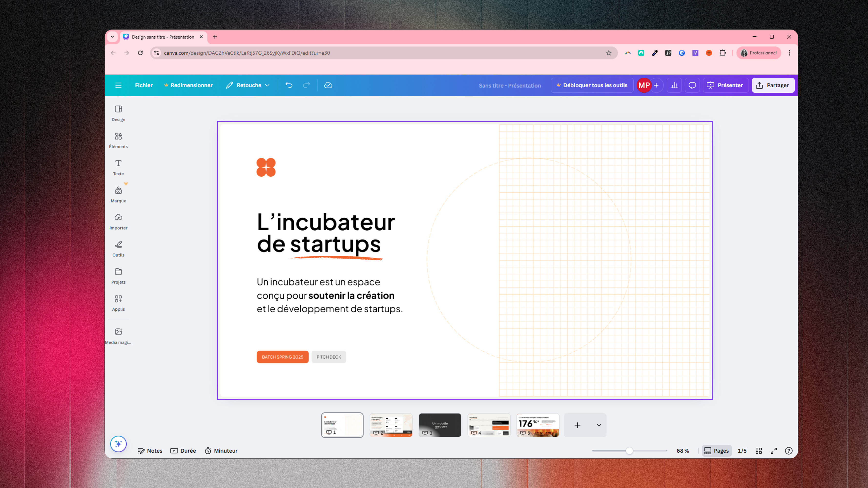
Task: Click the Partager button
Action: [x=773, y=85]
